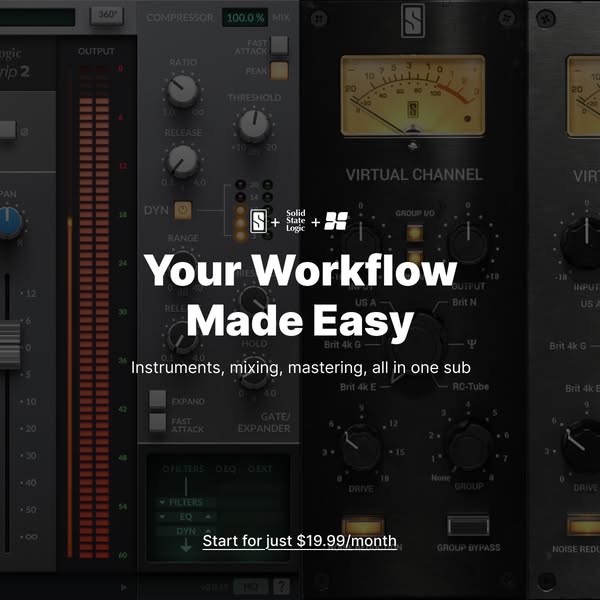
Task: Select FILTERS row in routing display
Action: point(186,502)
